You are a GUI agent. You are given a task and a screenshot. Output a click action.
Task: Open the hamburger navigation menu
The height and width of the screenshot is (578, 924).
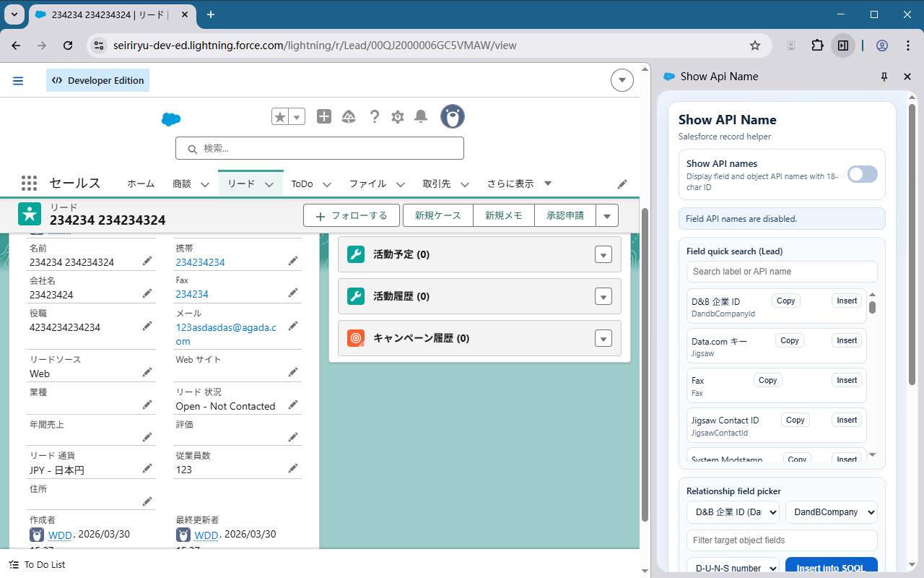[18, 81]
